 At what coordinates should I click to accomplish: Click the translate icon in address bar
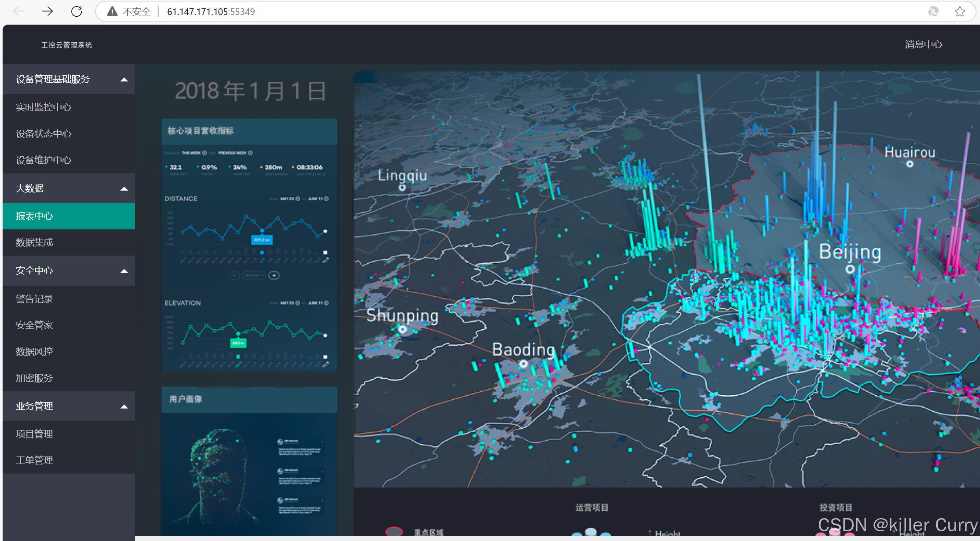tap(933, 12)
